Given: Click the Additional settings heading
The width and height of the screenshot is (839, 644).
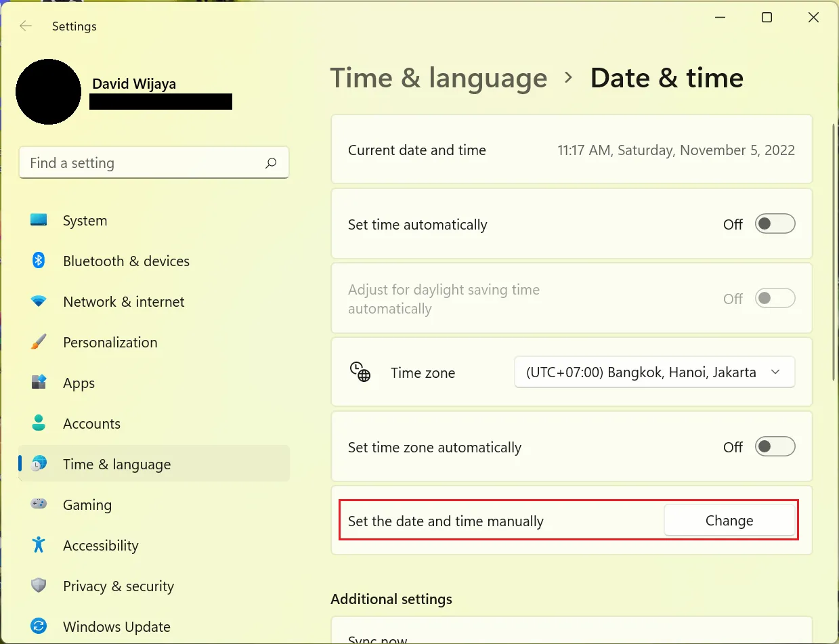Looking at the screenshot, I should 391,599.
